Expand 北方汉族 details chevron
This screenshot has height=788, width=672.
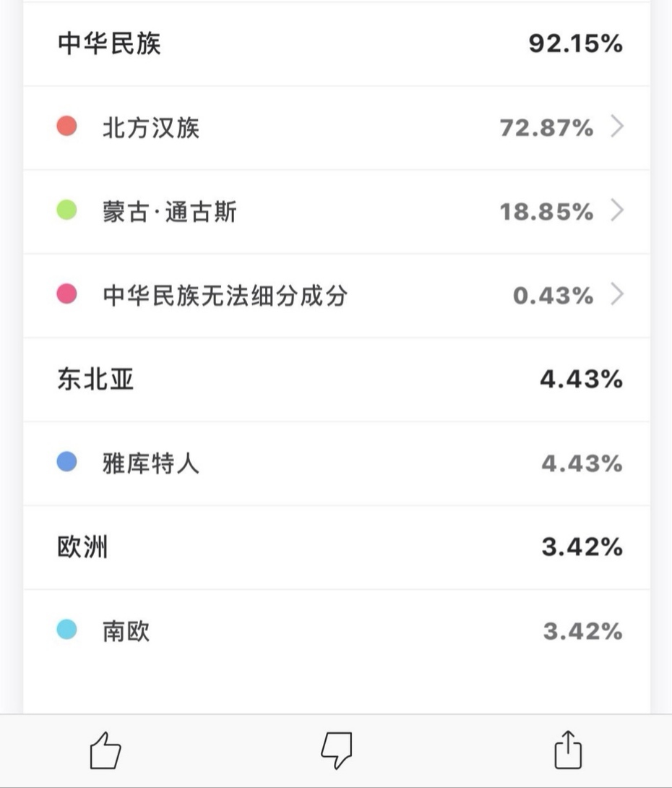(617, 126)
